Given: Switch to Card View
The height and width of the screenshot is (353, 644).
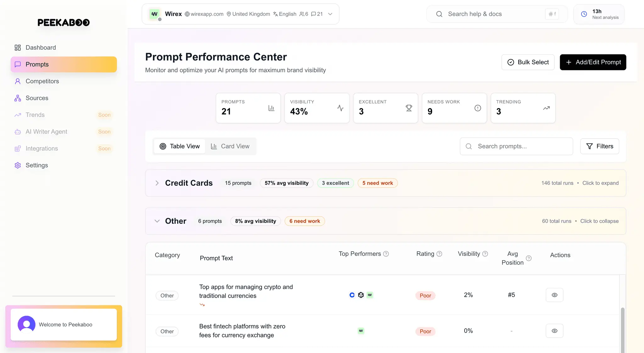Looking at the screenshot, I should tap(230, 146).
